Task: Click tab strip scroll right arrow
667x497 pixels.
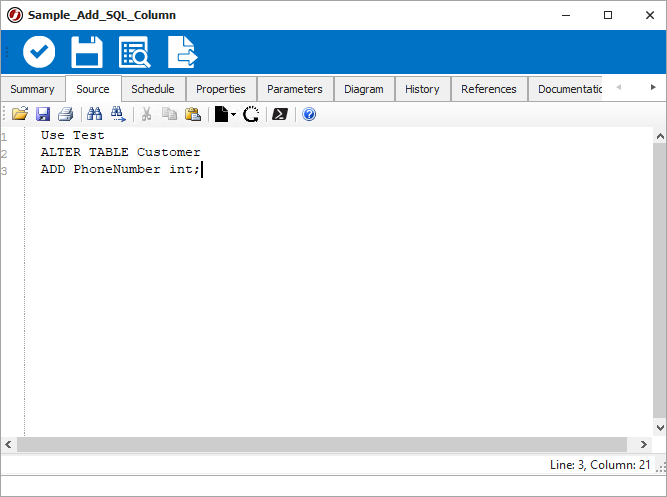Action: 653,87
